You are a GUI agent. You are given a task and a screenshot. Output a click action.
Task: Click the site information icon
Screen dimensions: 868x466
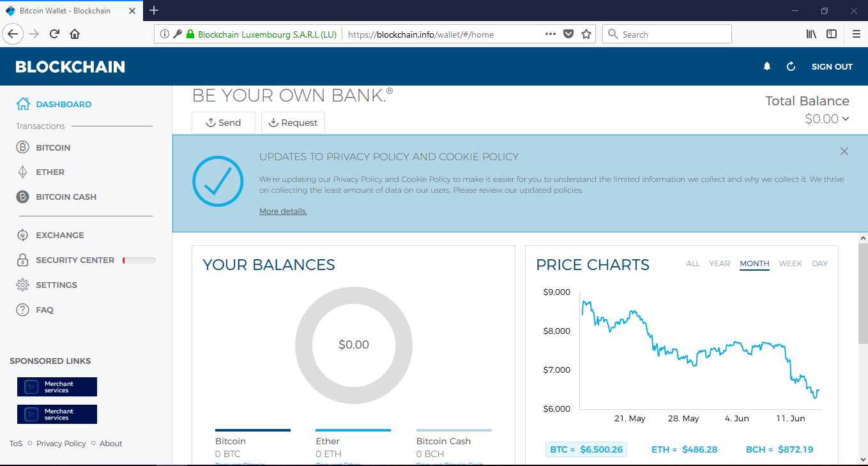click(164, 34)
